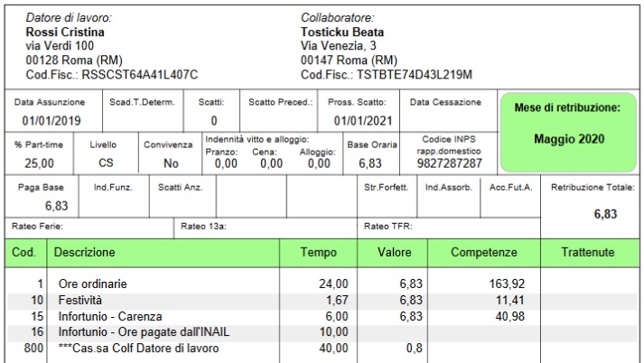Select the Descrizione column header

[85, 253]
